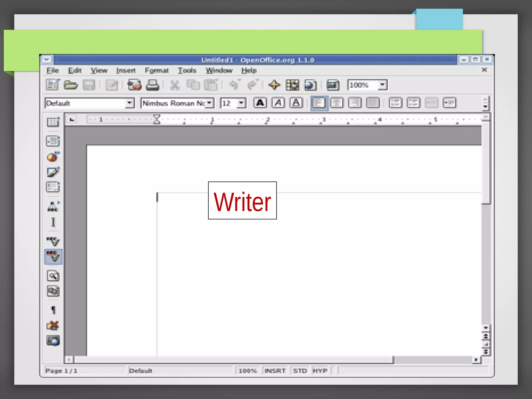Open the Tools menu
532x399 pixels.
point(187,71)
